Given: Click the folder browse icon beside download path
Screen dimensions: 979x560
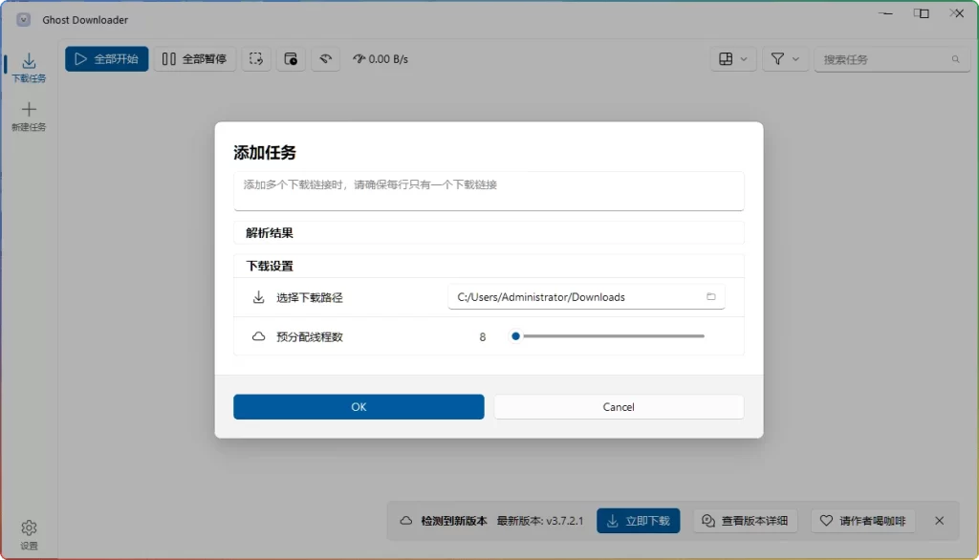Looking at the screenshot, I should pos(710,296).
